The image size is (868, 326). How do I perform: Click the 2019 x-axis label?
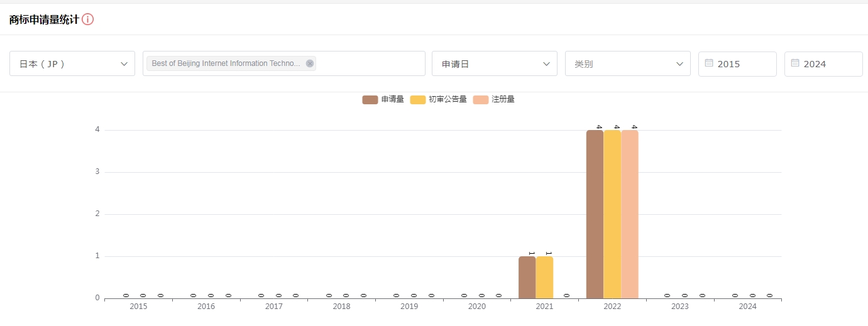[409, 307]
